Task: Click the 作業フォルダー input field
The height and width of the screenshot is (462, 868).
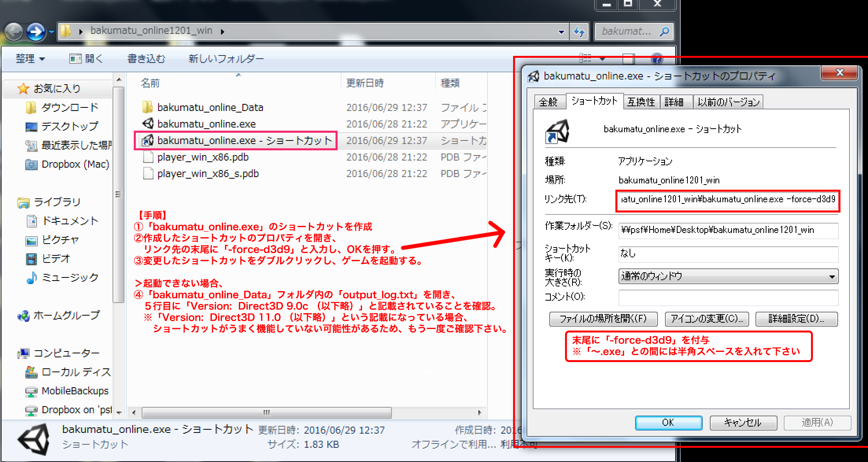Action: [x=728, y=230]
